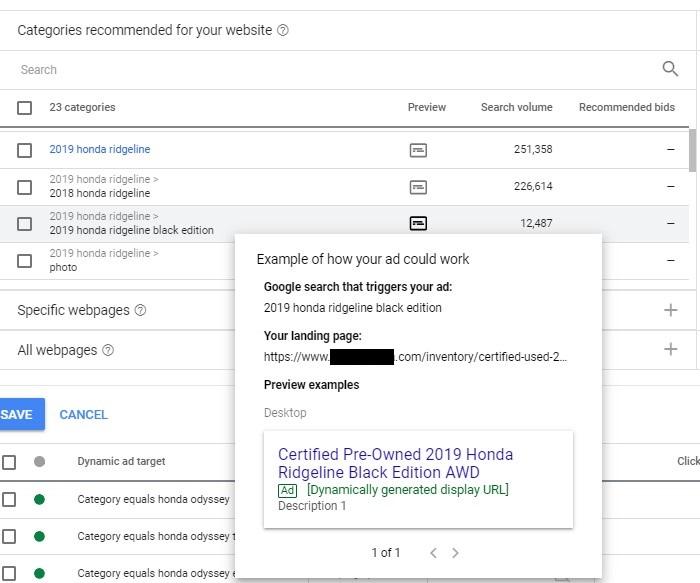Click the 251,358 search volume value
This screenshot has width=700, height=583.
(533, 149)
